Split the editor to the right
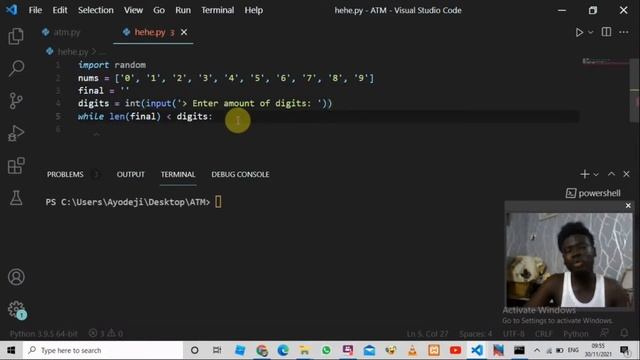 coord(606,32)
